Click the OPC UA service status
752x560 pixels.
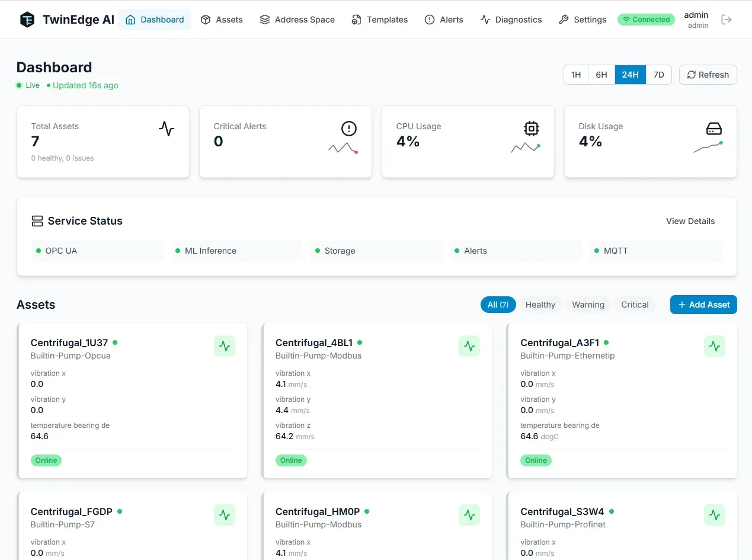tap(97, 251)
